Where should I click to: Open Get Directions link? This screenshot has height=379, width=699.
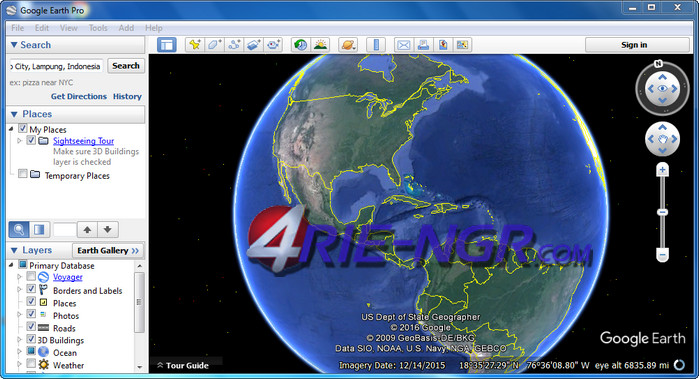79,96
